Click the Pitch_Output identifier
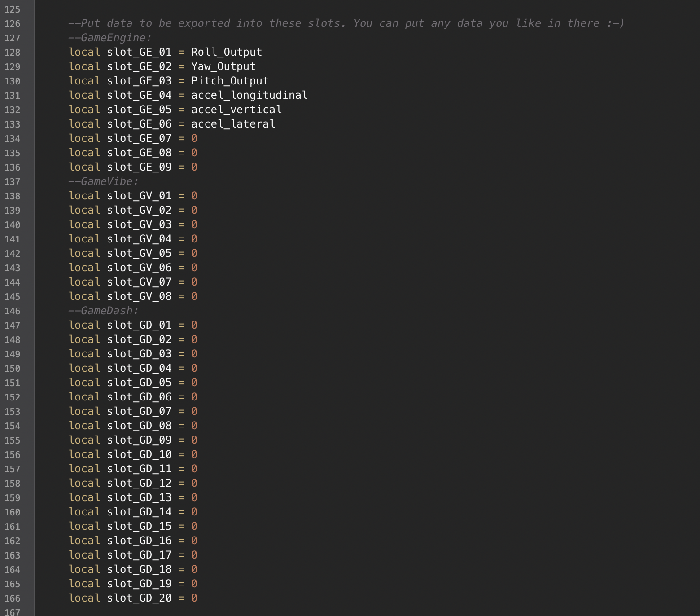This screenshot has height=616, width=700. coord(229,81)
